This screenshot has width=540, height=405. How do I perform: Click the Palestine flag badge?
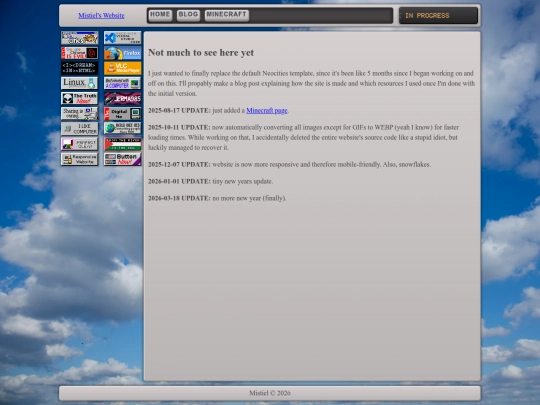click(123, 144)
